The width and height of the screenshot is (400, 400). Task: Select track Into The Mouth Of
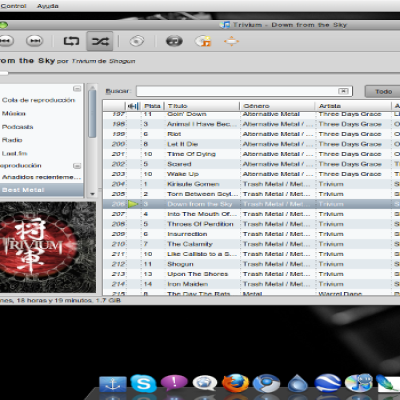tap(251, 214)
